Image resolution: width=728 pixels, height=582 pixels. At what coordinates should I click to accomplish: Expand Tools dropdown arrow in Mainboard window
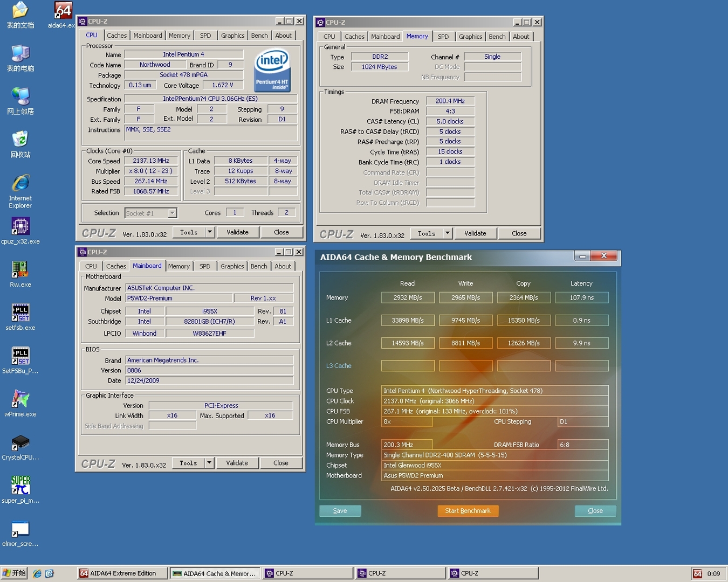tap(209, 463)
